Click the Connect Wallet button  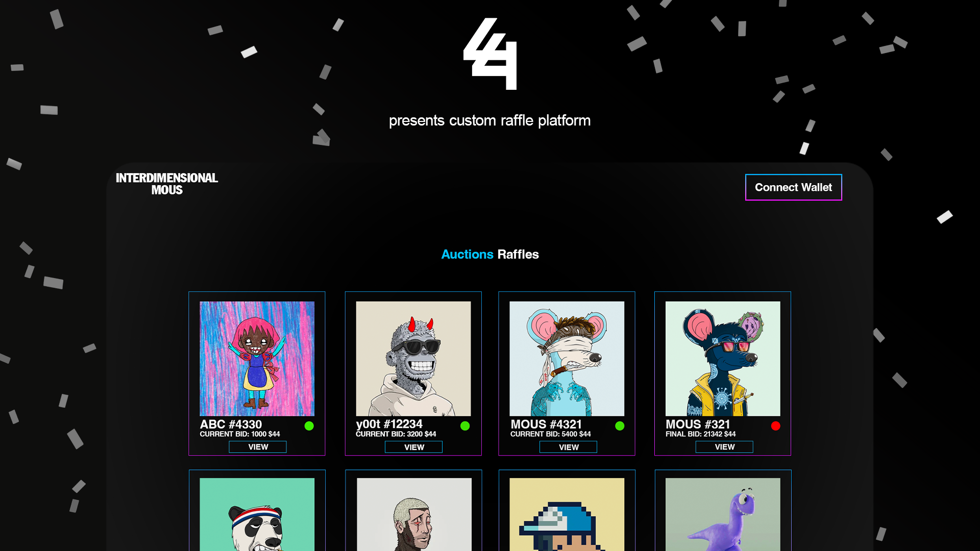793,187
